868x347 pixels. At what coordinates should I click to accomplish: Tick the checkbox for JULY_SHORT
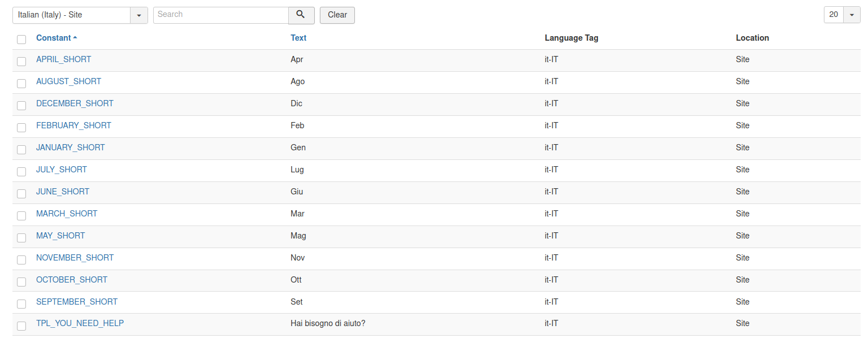click(21, 172)
